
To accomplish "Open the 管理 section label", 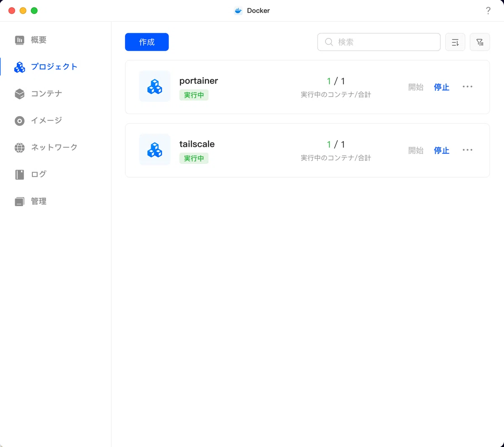I will [x=39, y=201].
